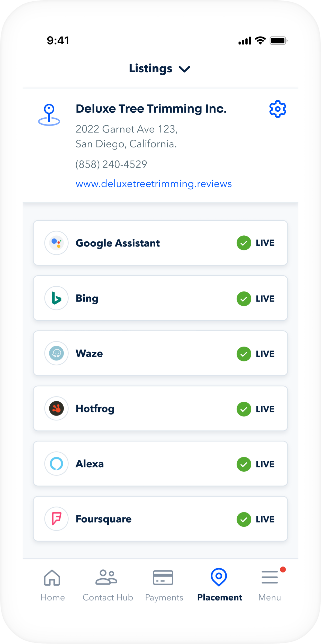Screen dimensions: 321x644
Task: Tap the Bing logo icon
Action: click(56, 298)
